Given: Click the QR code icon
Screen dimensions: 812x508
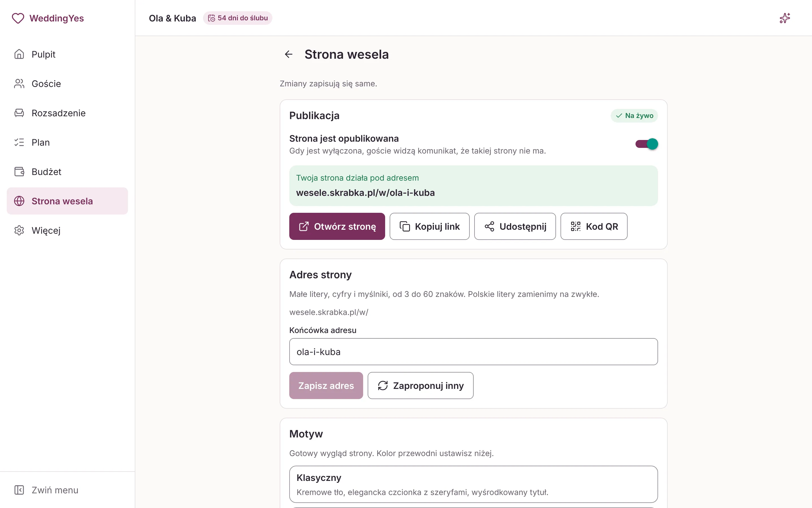Looking at the screenshot, I should [576, 226].
